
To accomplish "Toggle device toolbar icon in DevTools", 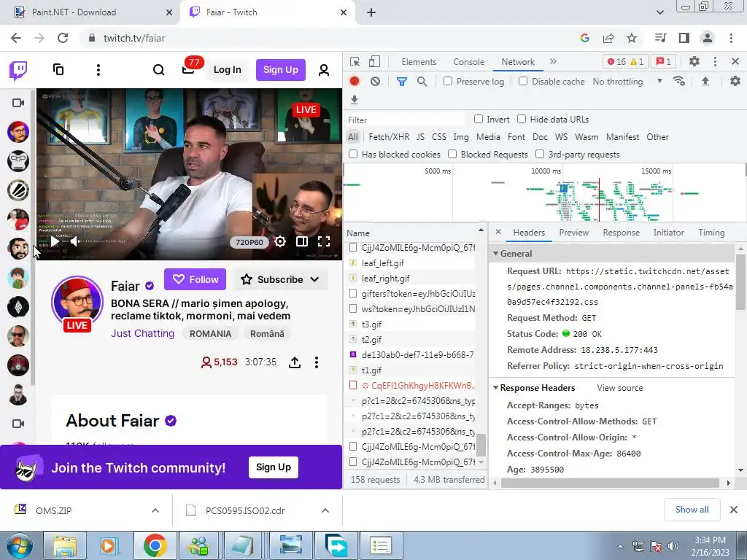I will 375,61.
